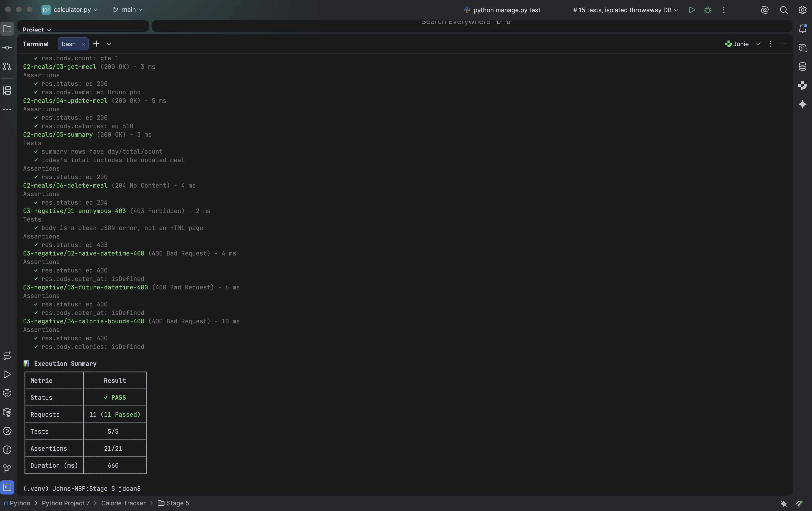Image resolution: width=812 pixels, height=511 pixels.
Task: Click the Stage 5 folder breadcrumb
Action: [174, 503]
